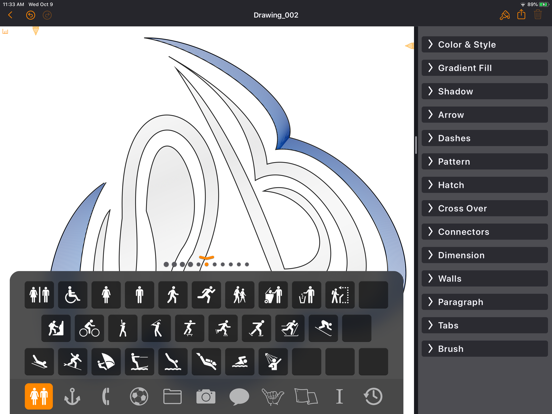The width and height of the screenshot is (552, 414).
Task: Insert the person showering symbol
Action: click(x=273, y=362)
